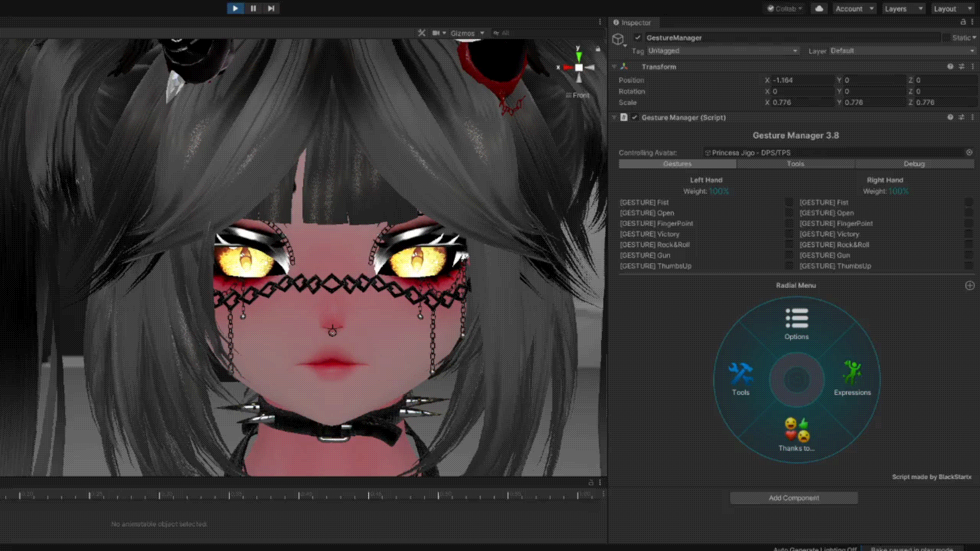The image size is (980, 551).
Task: Toggle the Left Hand Fist gesture checkbox
Action: [789, 203]
